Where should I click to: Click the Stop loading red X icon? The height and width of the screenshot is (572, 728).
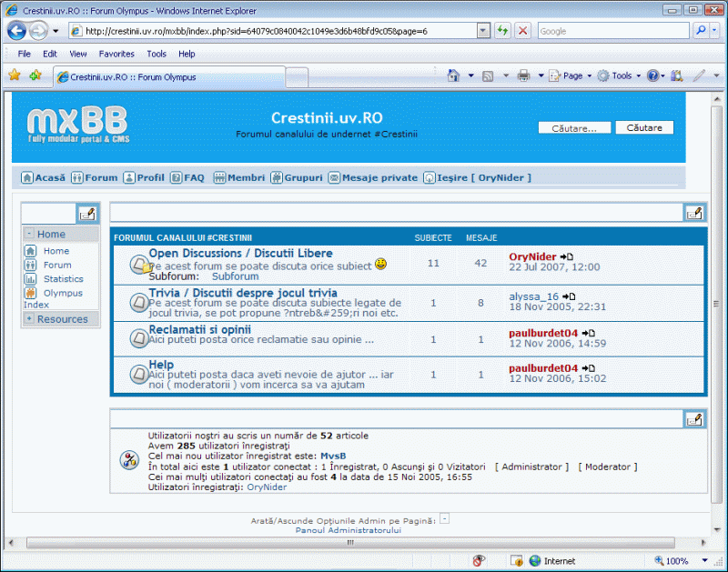(x=522, y=30)
